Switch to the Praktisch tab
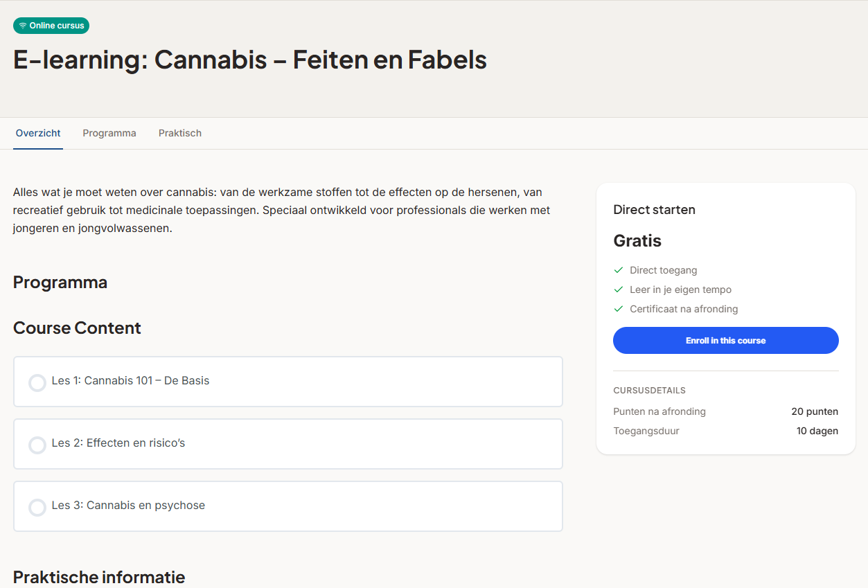Image resolution: width=868 pixels, height=588 pixels. click(180, 133)
